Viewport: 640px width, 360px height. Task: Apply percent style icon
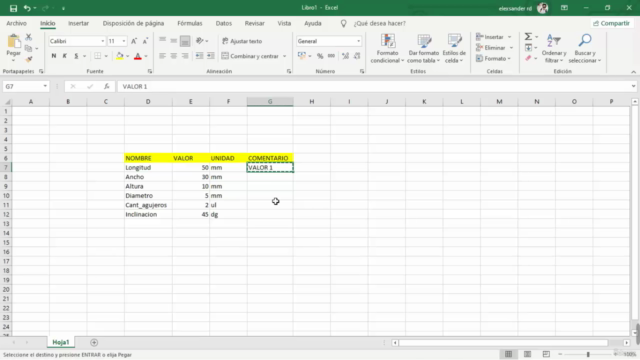tap(320, 56)
